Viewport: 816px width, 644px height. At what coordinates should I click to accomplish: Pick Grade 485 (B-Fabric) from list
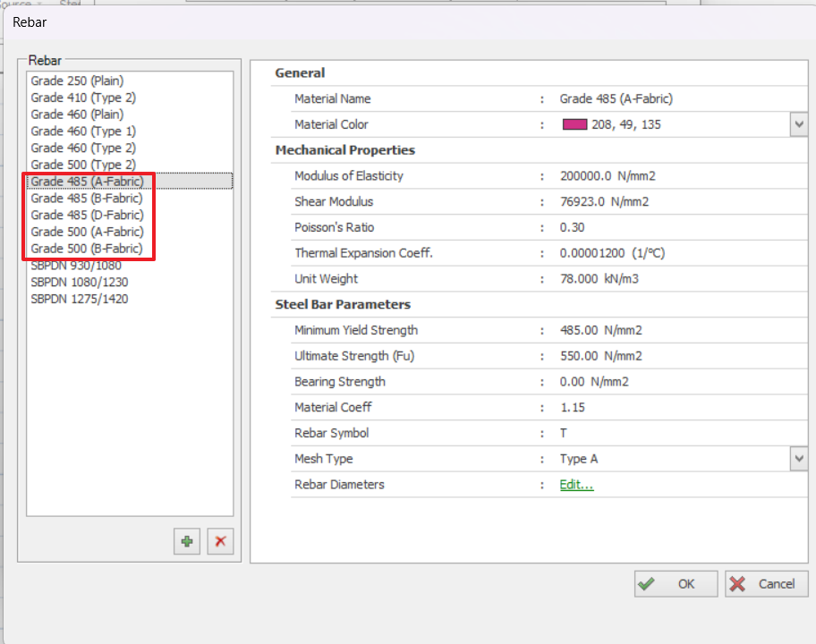(x=87, y=199)
